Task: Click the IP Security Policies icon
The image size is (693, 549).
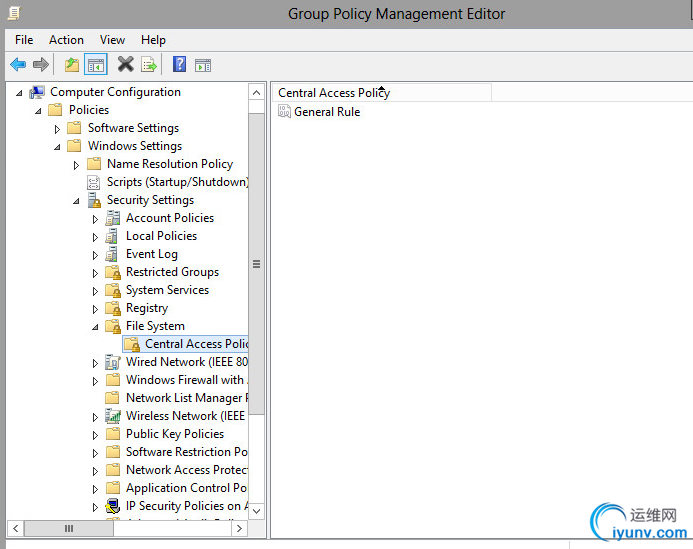Action: coord(113,506)
